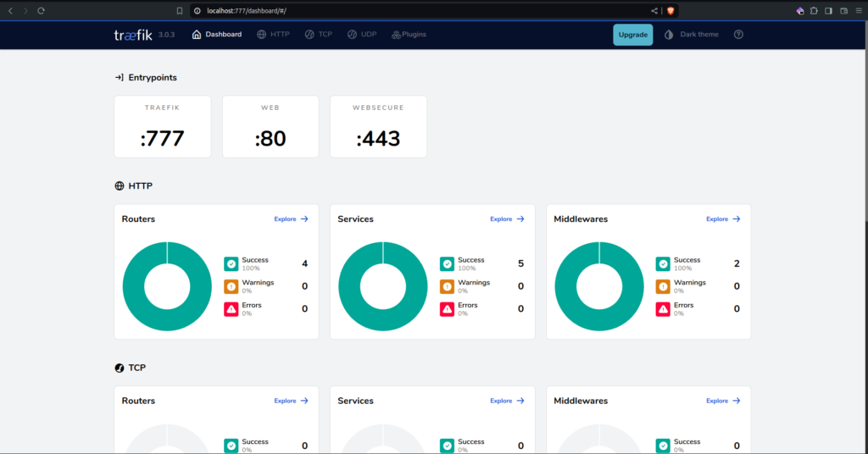Click the browser back arrow

click(10, 10)
